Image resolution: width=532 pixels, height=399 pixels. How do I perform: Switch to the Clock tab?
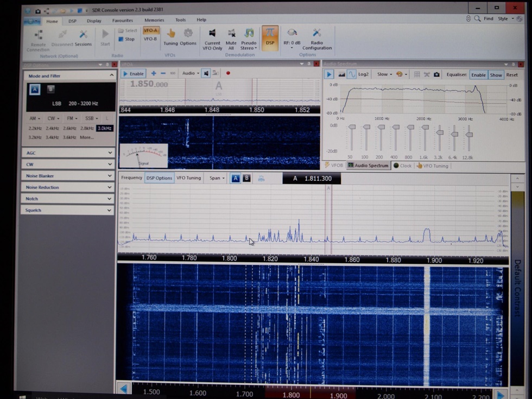403,166
